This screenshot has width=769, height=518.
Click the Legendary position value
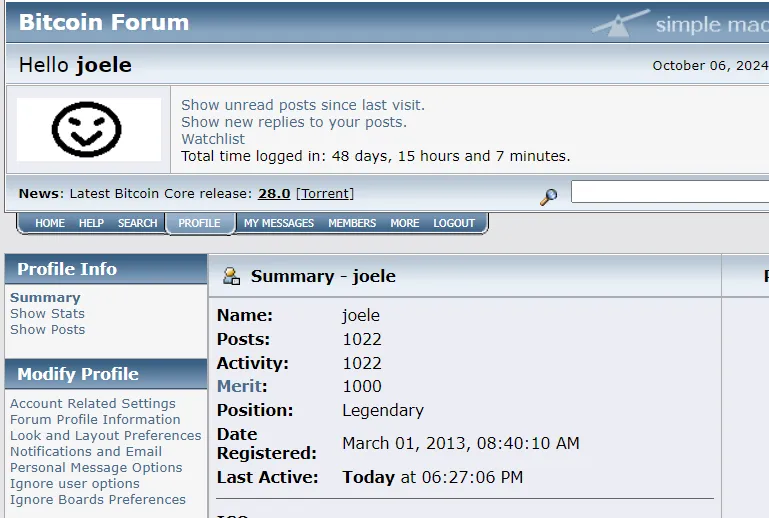point(383,411)
